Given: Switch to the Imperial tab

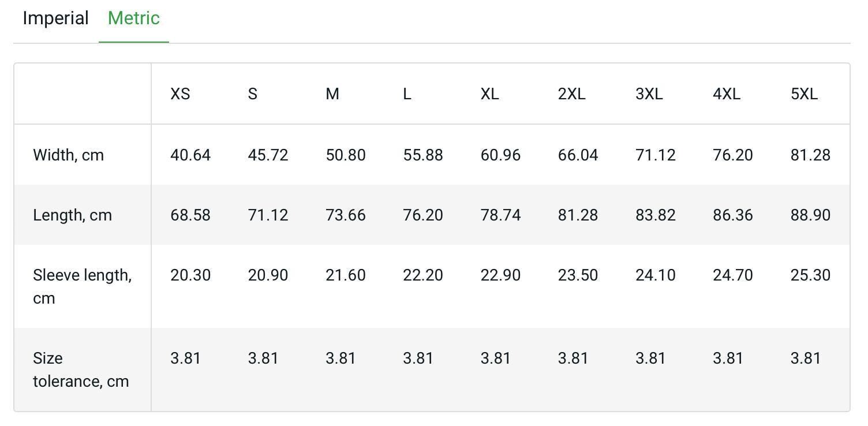Looking at the screenshot, I should tap(55, 18).
